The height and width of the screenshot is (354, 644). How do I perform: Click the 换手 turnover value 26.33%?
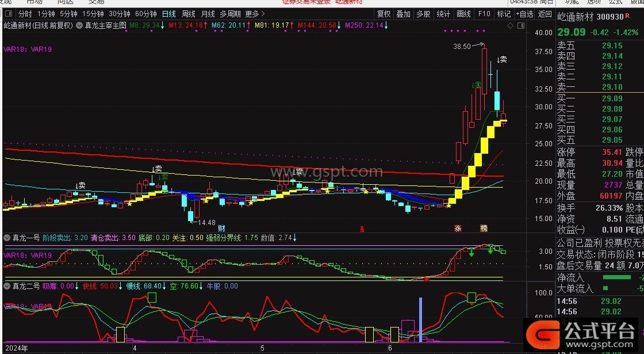click(609, 208)
